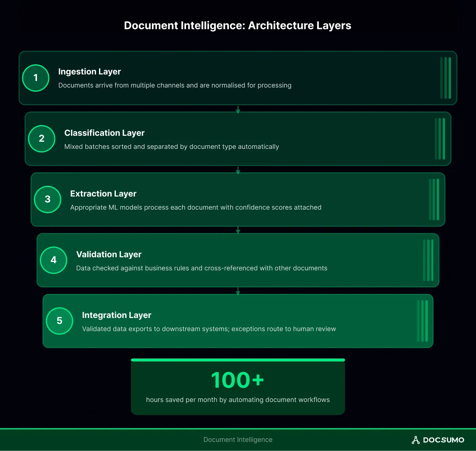Click the 'Classification Layer' heading
The width and height of the screenshot is (476, 451).
[x=104, y=133]
